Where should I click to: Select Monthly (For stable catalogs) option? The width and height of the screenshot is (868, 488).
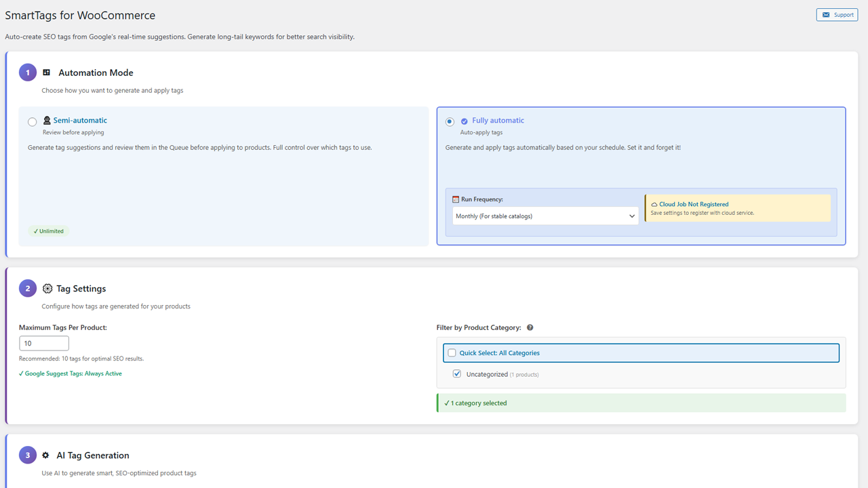pyautogui.click(x=545, y=216)
